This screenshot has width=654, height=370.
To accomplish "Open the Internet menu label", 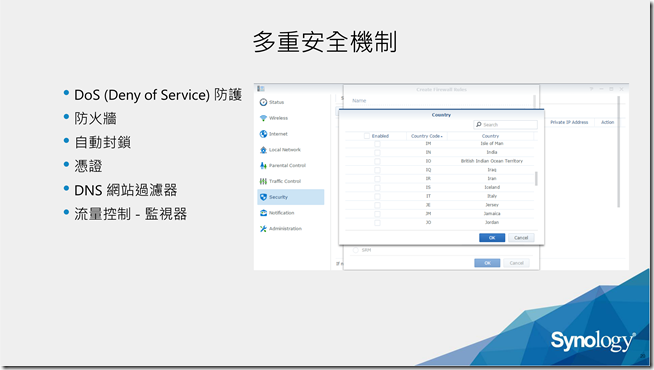I will pyautogui.click(x=278, y=134).
